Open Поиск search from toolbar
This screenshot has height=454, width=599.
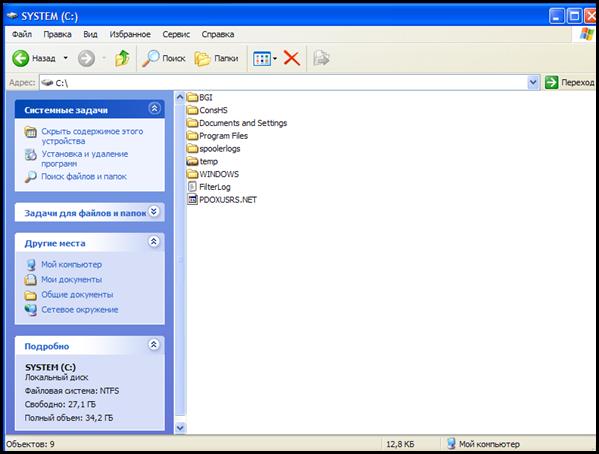point(164,58)
